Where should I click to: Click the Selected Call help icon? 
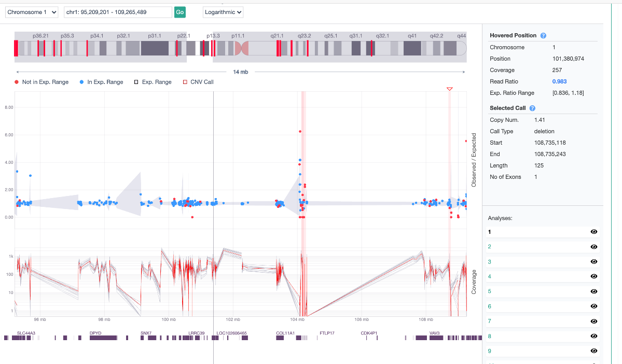532,108
